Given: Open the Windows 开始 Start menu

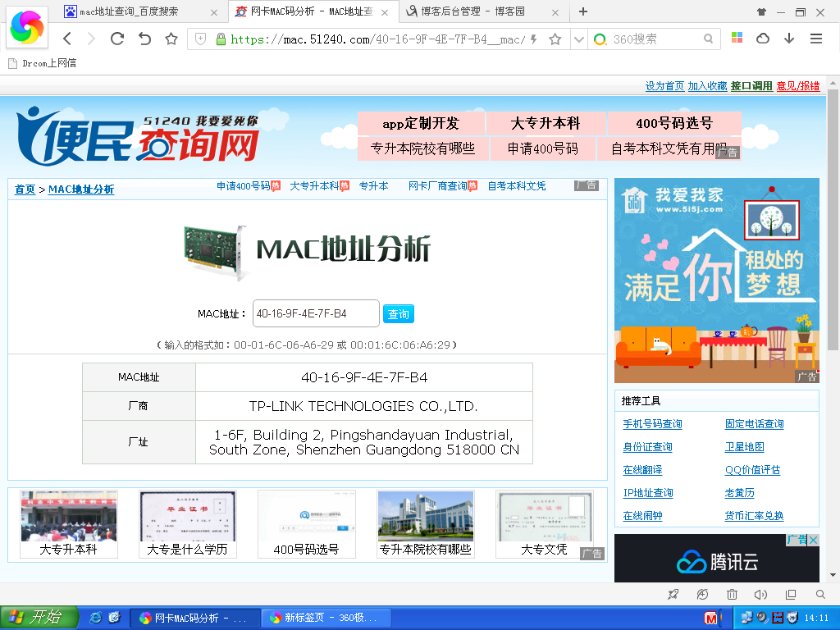Looking at the screenshot, I should click(x=39, y=618).
